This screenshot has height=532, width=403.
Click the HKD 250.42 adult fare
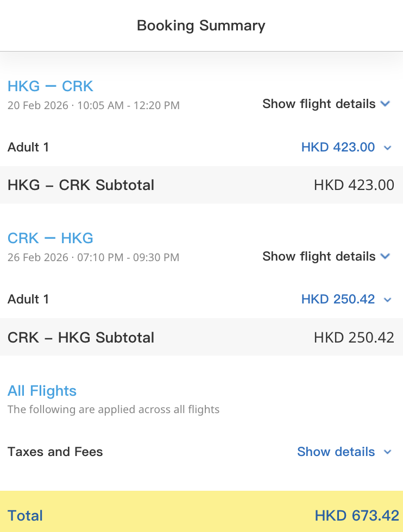[338, 299]
